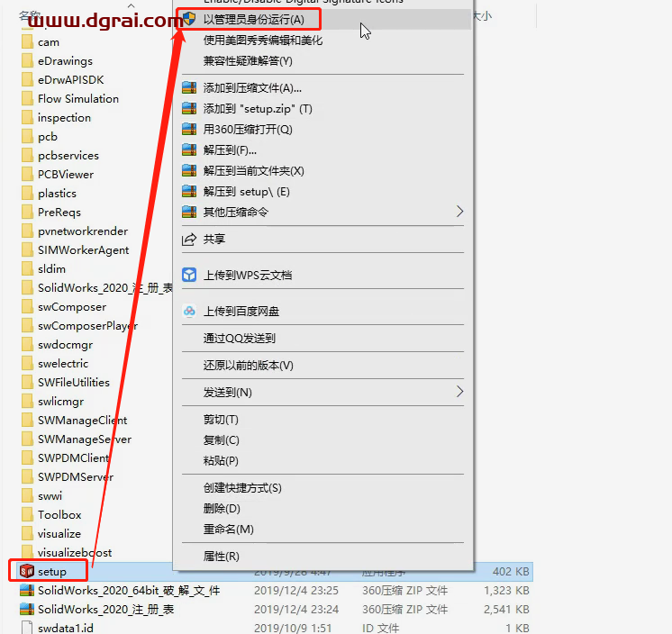Click zip icon of SolidWorks_2020_64bit_破_解_文_件
Image resolution: width=672 pixels, height=634 pixels.
click(27, 590)
